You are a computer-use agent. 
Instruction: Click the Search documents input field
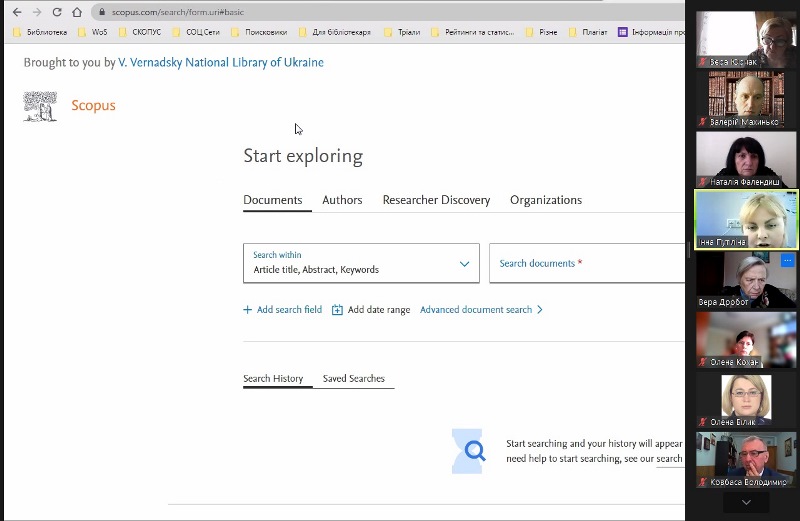pyautogui.click(x=587, y=263)
